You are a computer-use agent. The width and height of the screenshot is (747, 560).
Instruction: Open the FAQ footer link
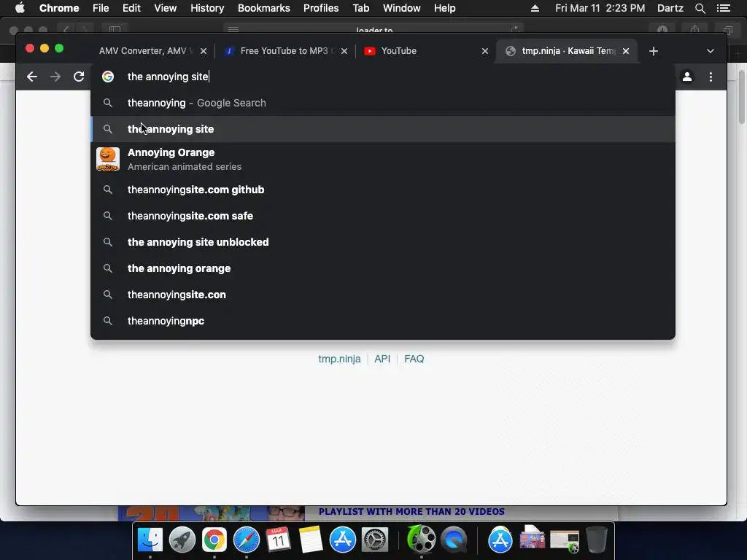[414, 359]
